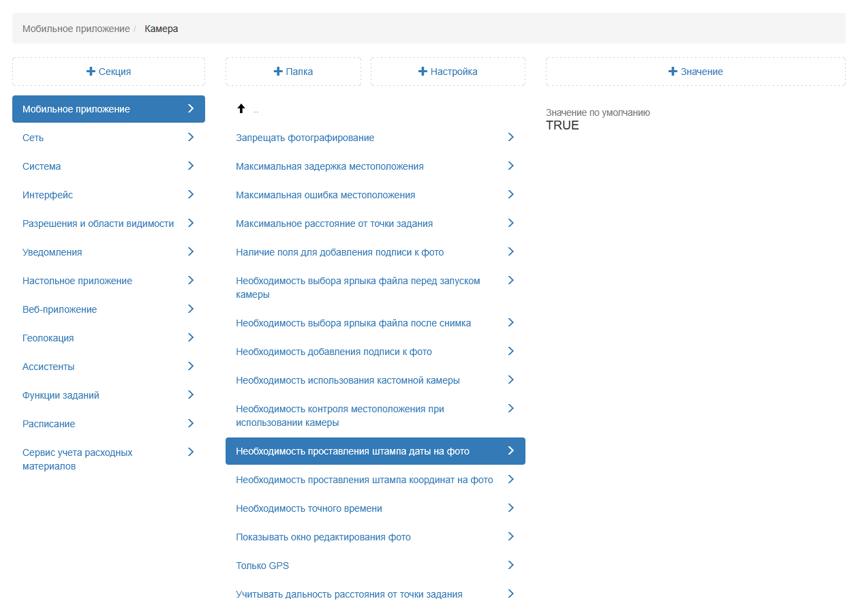This screenshot has height=616, width=858.
Task: Open the Геолокация section
Action: click(x=48, y=338)
